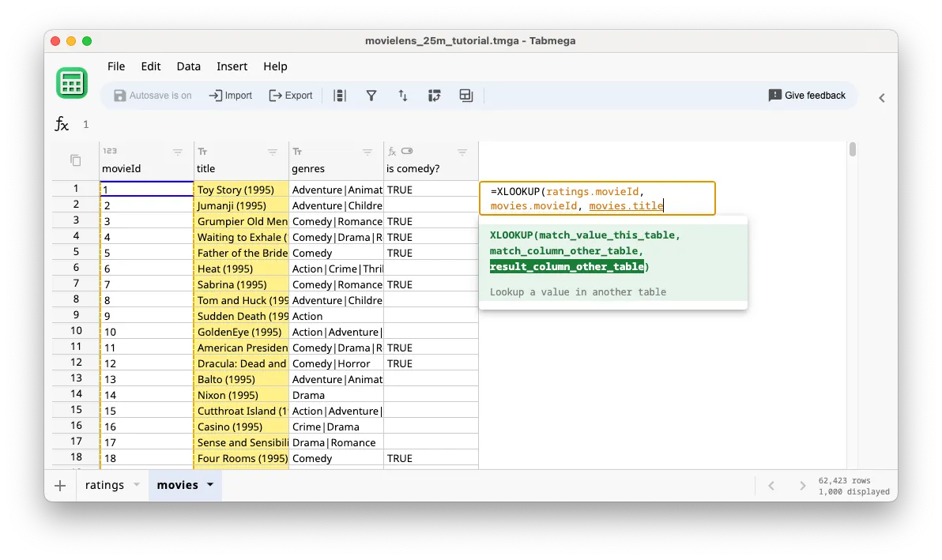Switch to the ratings sheet tab

pyautogui.click(x=104, y=485)
